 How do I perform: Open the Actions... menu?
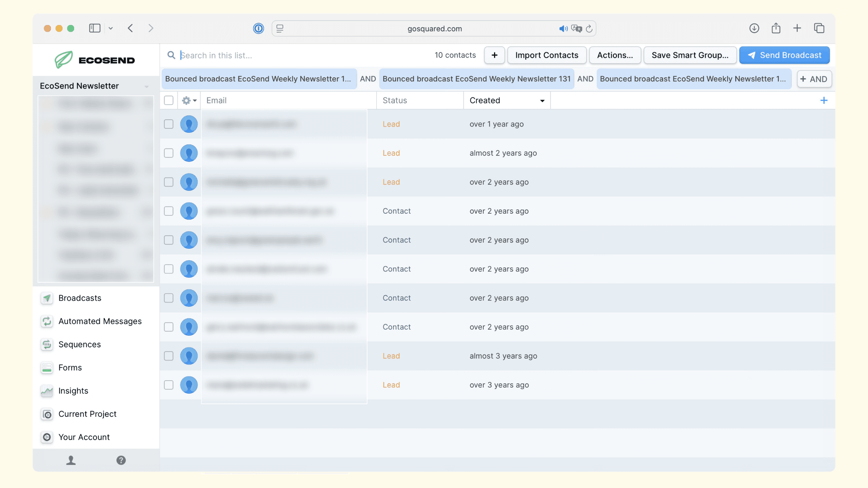pyautogui.click(x=615, y=55)
